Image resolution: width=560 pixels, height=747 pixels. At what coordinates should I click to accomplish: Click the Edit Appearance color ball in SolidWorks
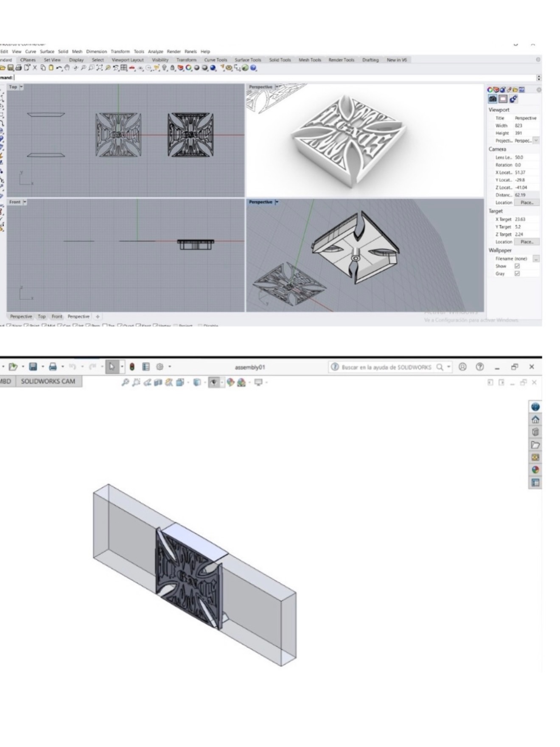pos(230,382)
